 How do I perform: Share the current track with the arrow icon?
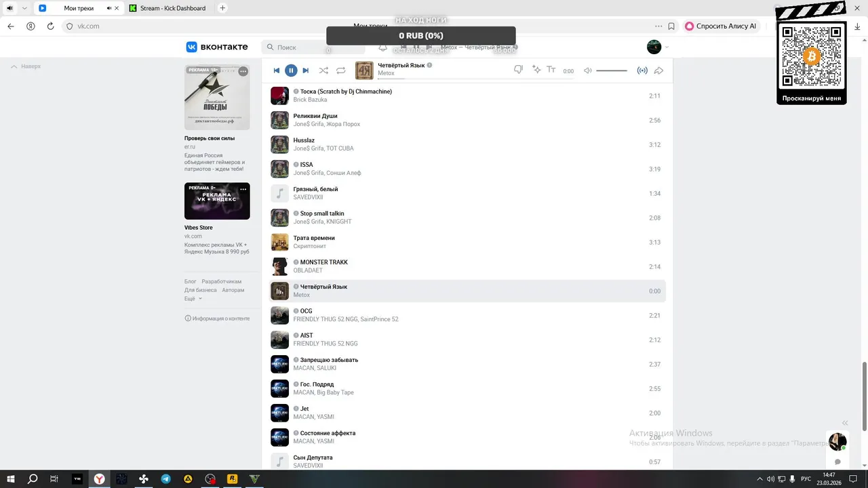point(658,70)
